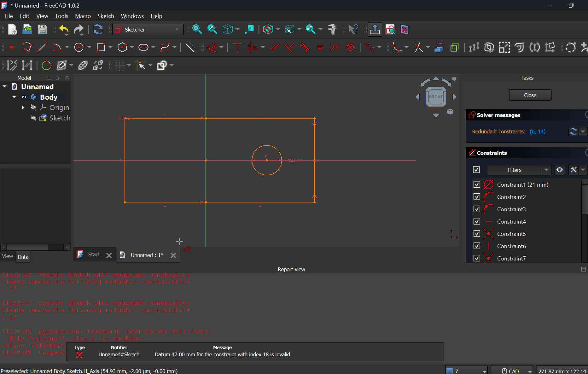Expand the Origin node in the model tree
Viewport: 588px width, 374px height.
tap(23, 108)
